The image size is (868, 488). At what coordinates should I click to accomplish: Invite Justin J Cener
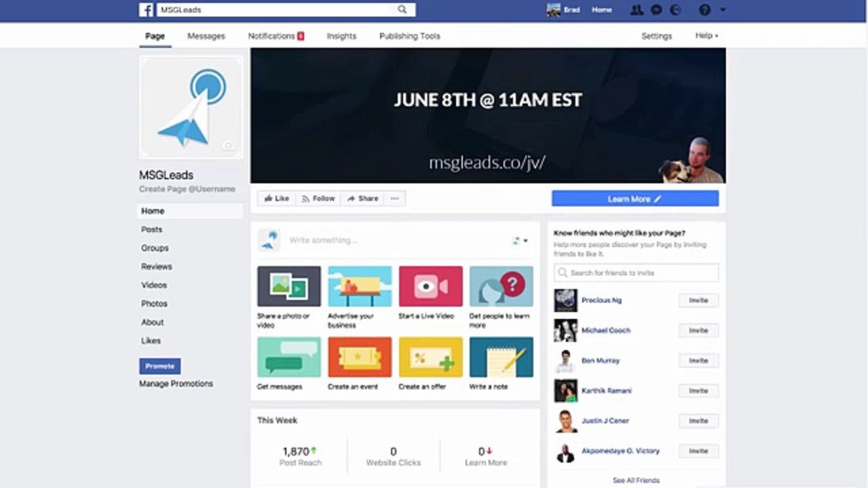(698, 421)
